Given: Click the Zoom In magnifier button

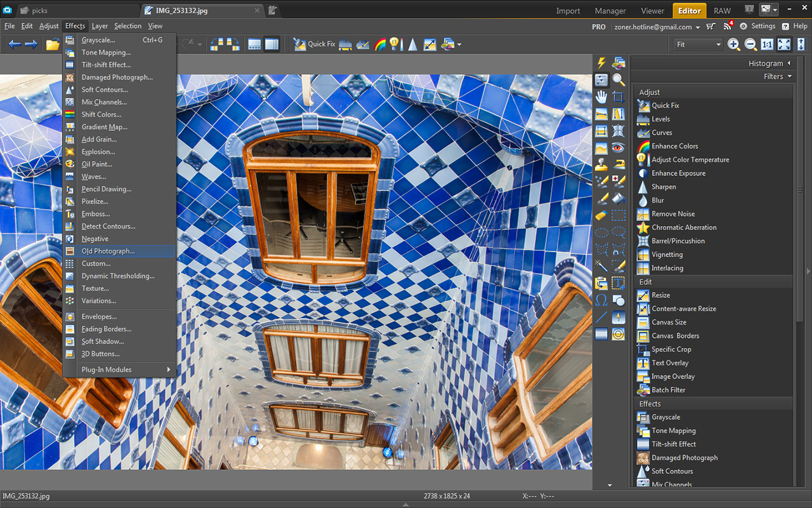Looking at the screenshot, I should pyautogui.click(x=733, y=44).
